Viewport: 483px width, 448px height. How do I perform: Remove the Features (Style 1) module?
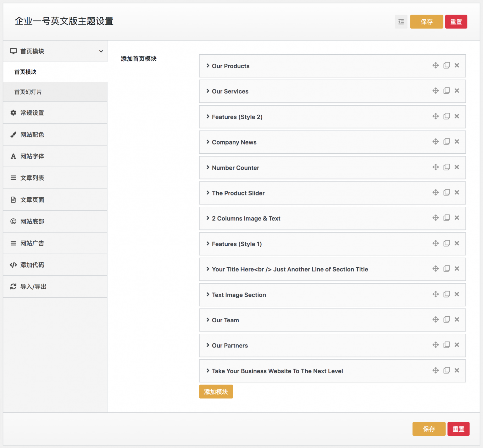point(457,243)
